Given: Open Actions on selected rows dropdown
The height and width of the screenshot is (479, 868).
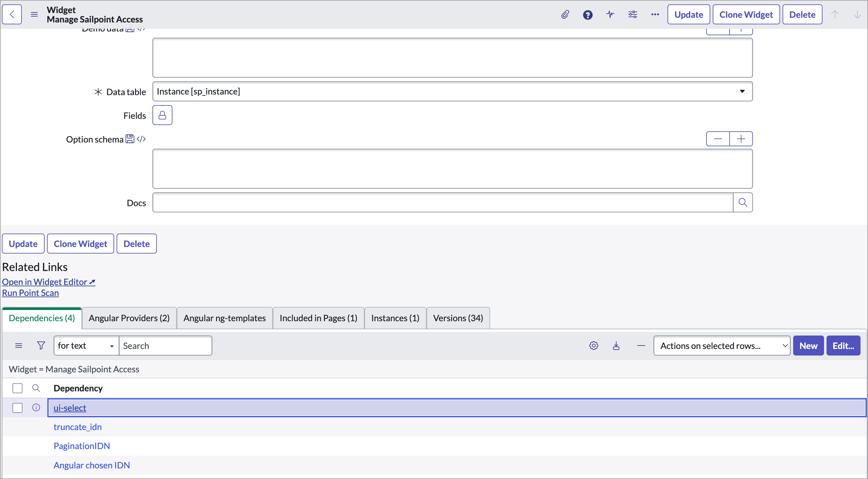Looking at the screenshot, I should click(722, 346).
